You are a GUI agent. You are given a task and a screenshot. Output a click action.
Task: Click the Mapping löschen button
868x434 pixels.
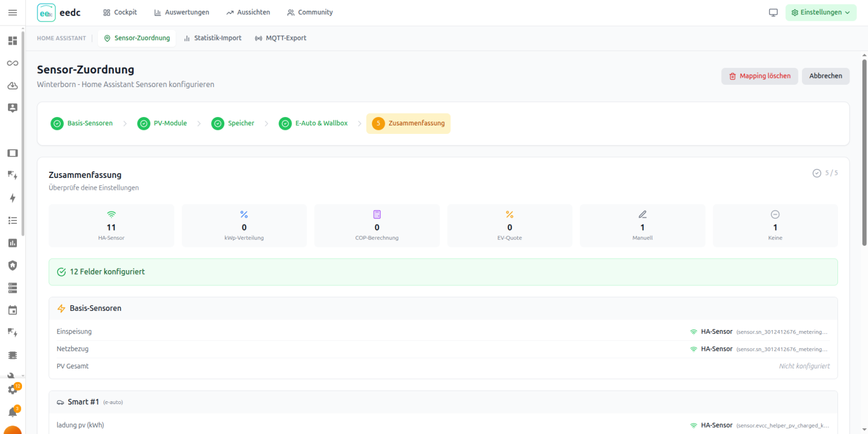[x=759, y=76]
